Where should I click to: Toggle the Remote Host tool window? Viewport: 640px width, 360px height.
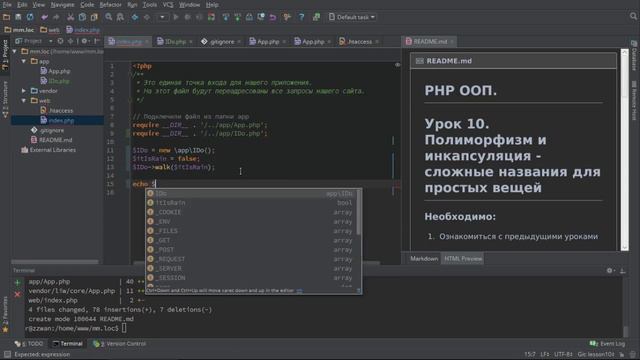click(634, 100)
